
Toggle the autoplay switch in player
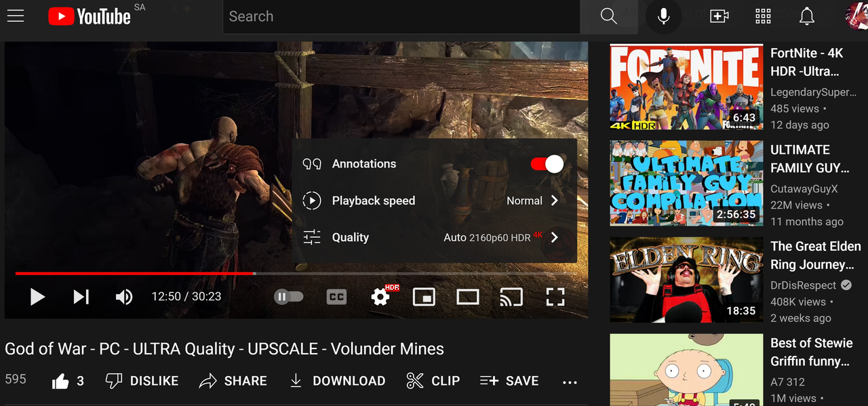288,297
